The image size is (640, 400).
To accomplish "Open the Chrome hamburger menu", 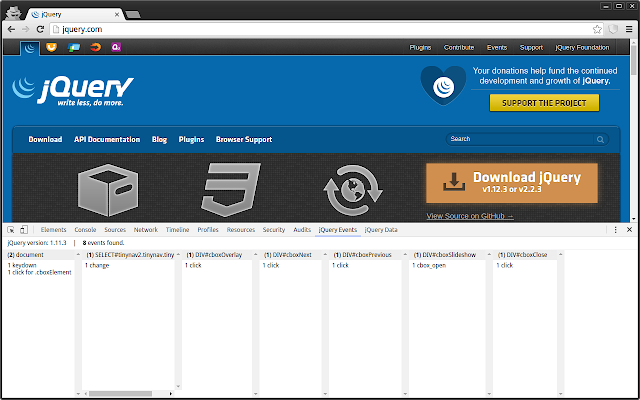I will coord(629,29).
